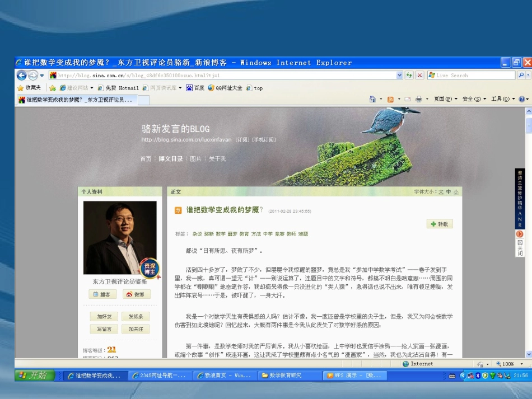The height and width of the screenshot is (399, 532).
Task: Click the Internet security zone status
Action: [x=418, y=364]
